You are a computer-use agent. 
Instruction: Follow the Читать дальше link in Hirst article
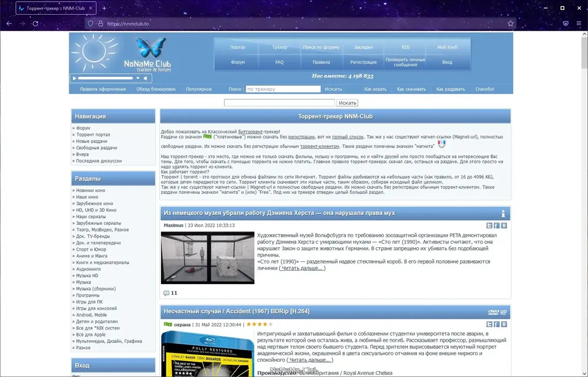302,268
